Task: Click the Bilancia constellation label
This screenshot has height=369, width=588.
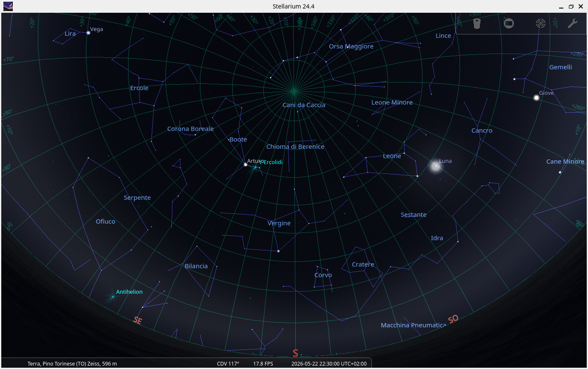Action: [196, 266]
